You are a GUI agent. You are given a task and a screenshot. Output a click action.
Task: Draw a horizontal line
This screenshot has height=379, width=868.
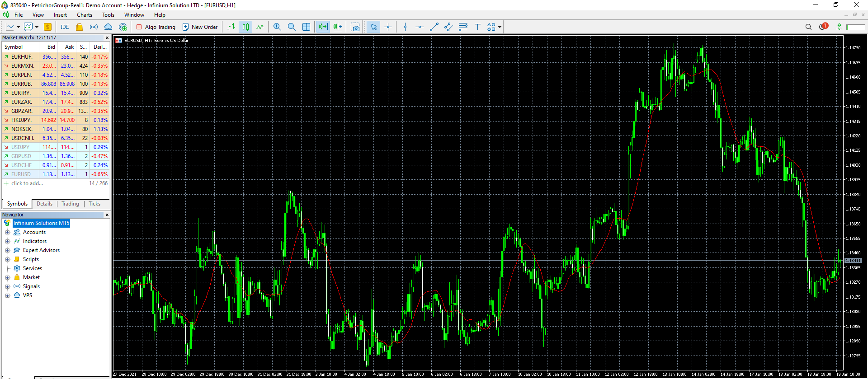click(x=420, y=27)
